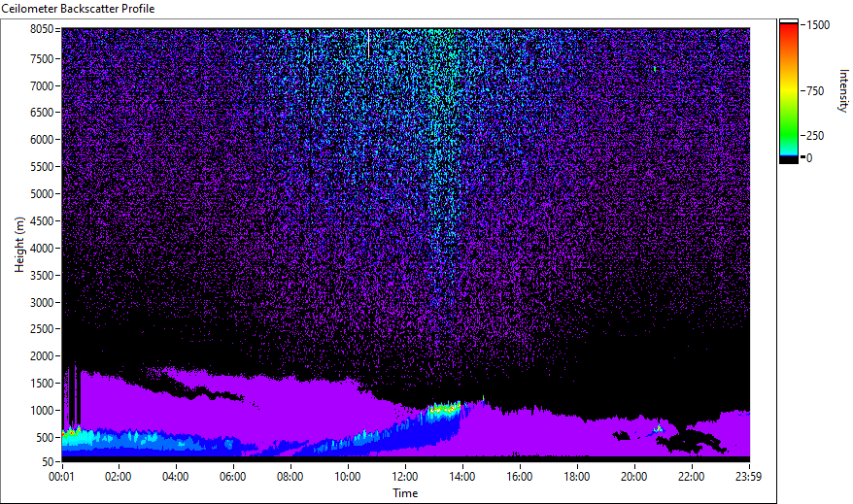Click the 6000 height axis value
Image resolution: width=853 pixels, height=504 pixels.
42,140
